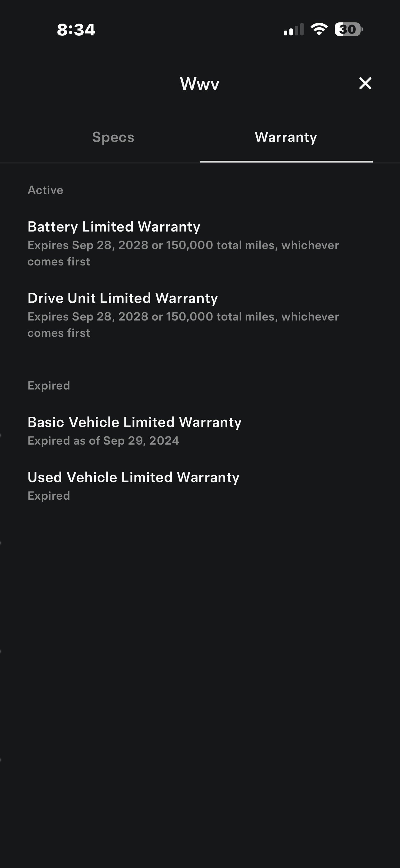400x868 pixels.
Task: Tap the underline indicator beneath Warranty tab
Action: [x=286, y=162]
